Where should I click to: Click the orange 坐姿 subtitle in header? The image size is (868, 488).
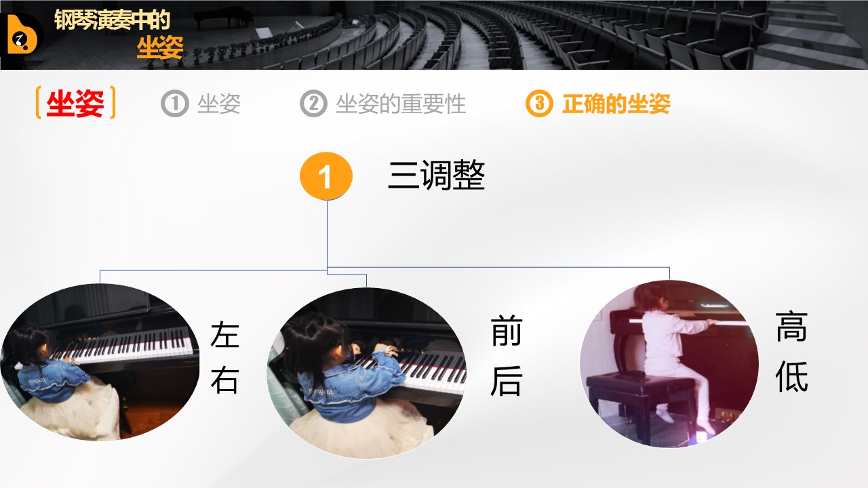click(160, 47)
